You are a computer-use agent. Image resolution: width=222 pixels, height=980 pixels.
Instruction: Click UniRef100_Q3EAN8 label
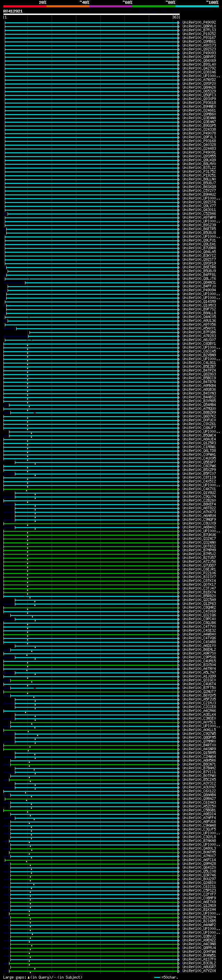coord(199,118)
